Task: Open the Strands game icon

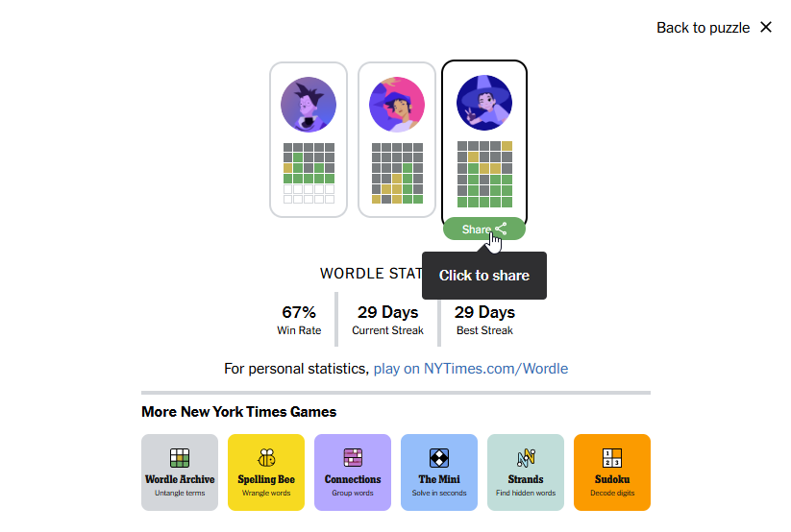Action: click(x=526, y=458)
